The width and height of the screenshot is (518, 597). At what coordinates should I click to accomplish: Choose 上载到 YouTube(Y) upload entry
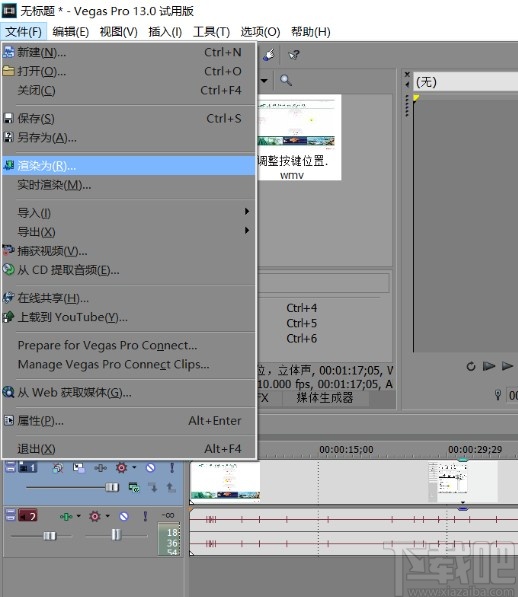click(129, 317)
